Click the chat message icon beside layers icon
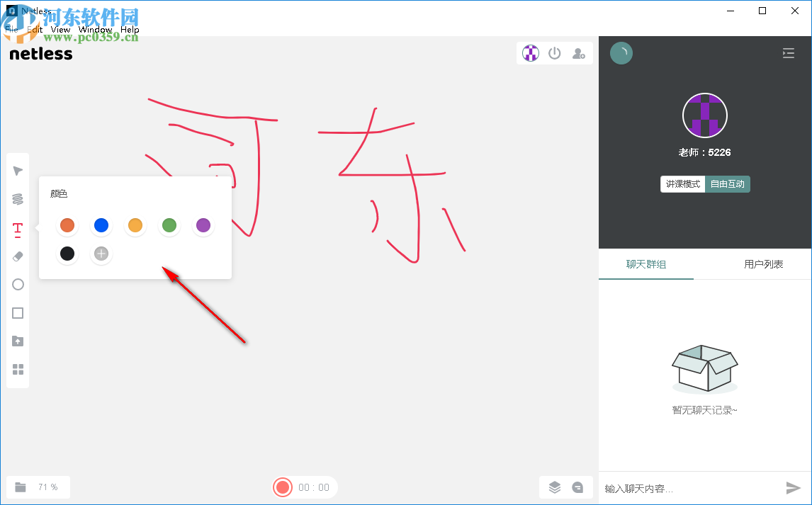 [x=577, y=487]
